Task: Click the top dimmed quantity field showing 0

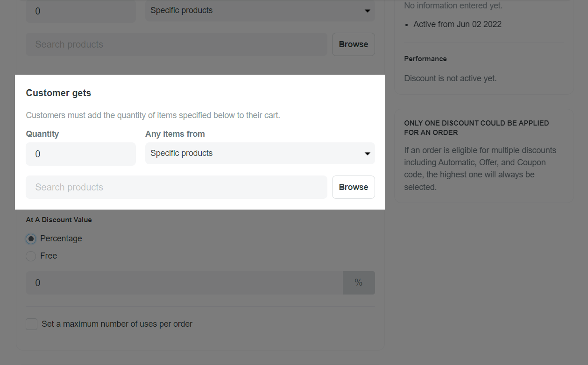Action: pyautogui.click(x=81, y=11)
